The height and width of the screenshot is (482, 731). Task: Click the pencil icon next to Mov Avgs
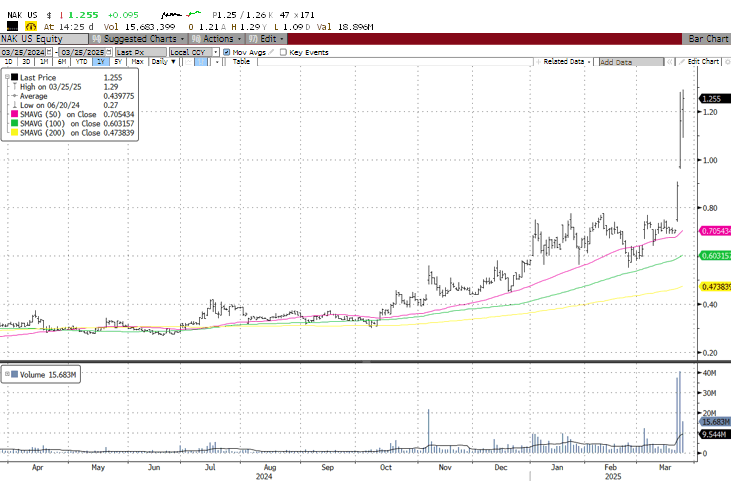click(x=271, y=52)
